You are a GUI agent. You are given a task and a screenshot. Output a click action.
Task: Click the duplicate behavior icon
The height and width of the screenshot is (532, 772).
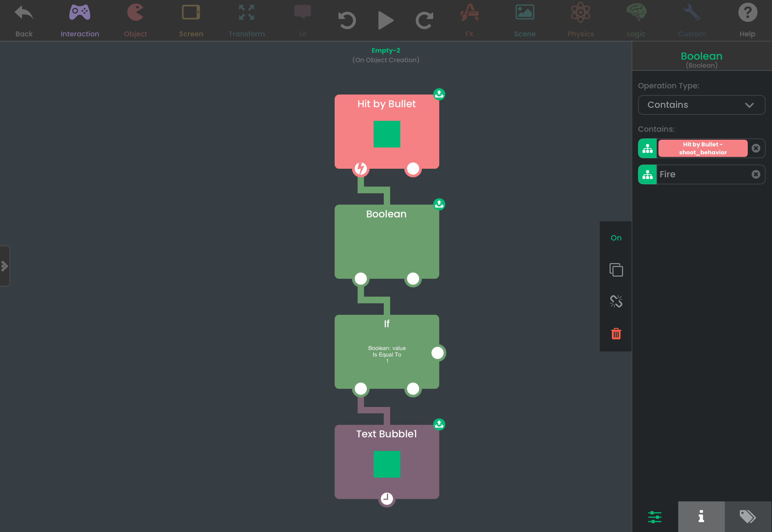(x=616, y=270)
